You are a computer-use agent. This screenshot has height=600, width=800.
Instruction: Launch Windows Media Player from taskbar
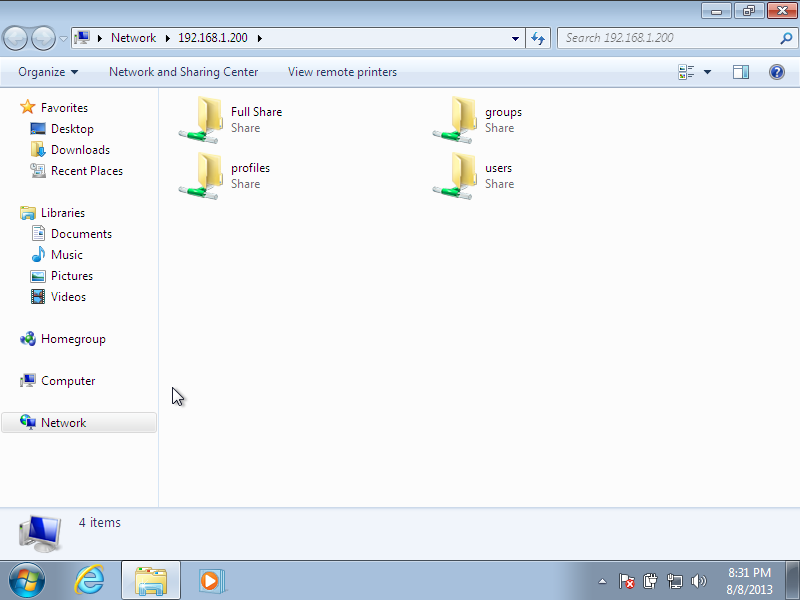coord(211,580)
